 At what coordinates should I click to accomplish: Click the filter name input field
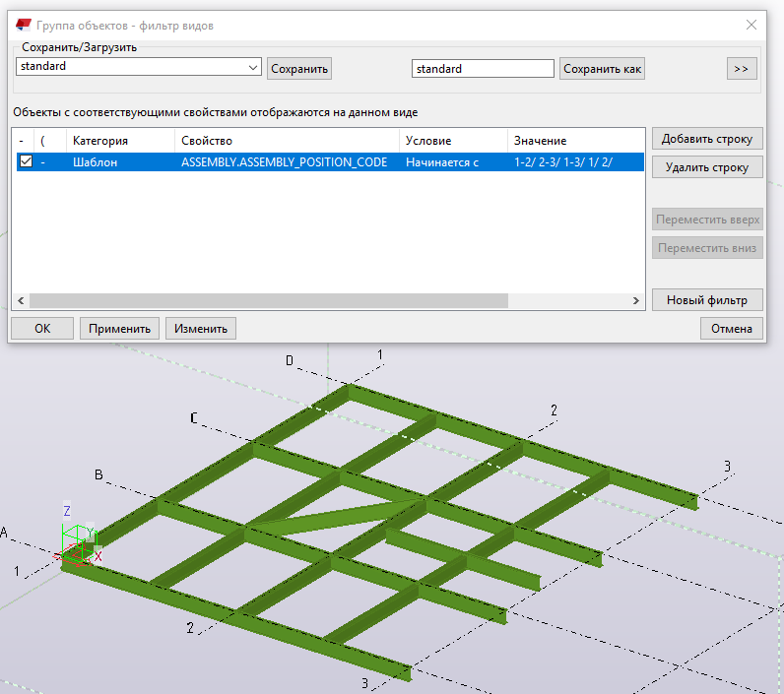click(482, 69)
